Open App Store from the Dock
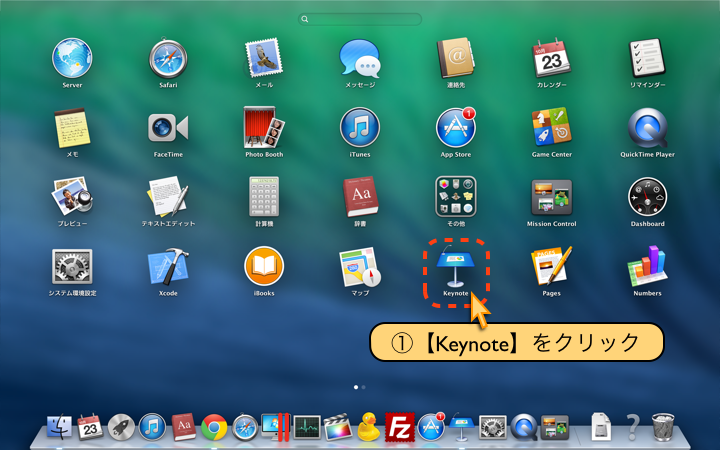Screen dimensions: 720x450 [x=431, y=427]
